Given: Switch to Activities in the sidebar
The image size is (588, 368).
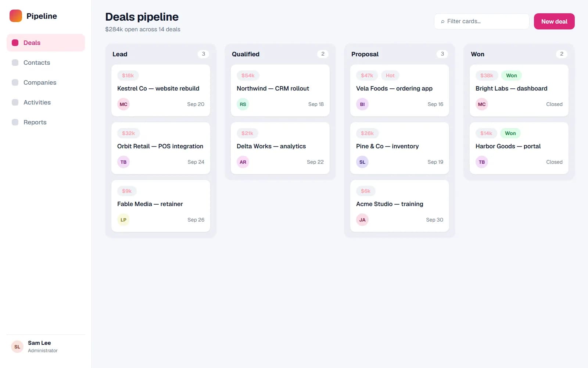Looking at the screenshot, I should [x=46, y=102].
